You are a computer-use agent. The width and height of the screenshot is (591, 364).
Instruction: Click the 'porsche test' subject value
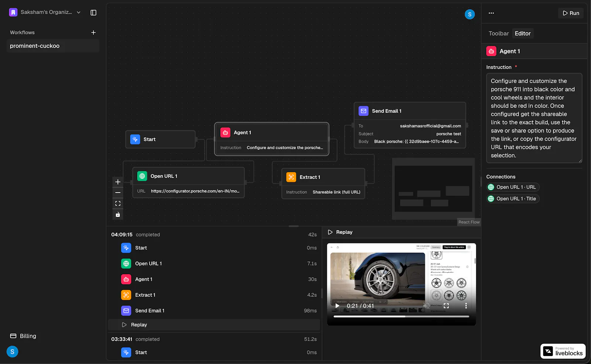click(448, 134)
